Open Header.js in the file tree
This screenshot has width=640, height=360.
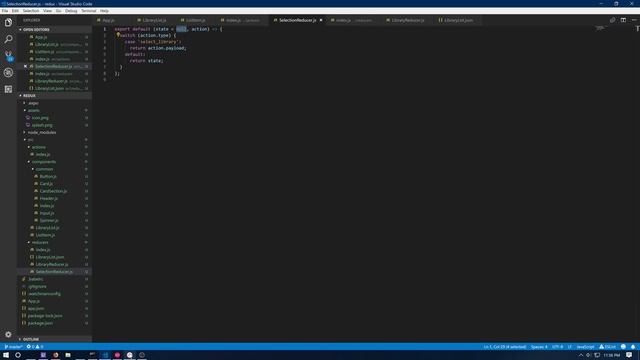pos(49,198)
